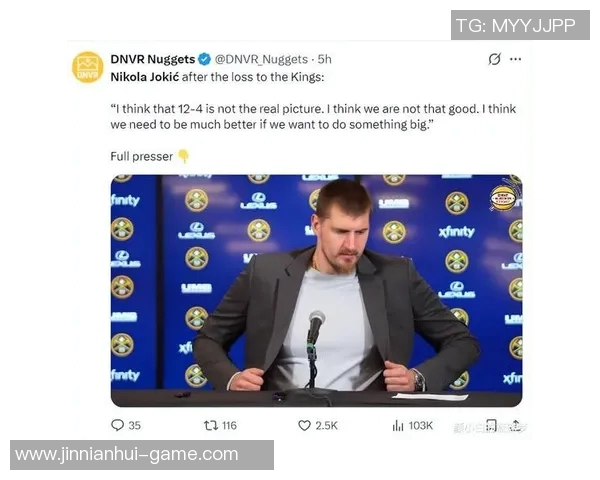
Task: Play the Jokić press conference video
Action: tap(316, 291)
